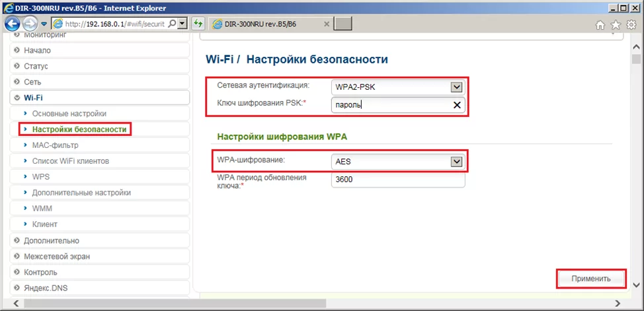Expand the Сеть menu section
644x311 pixels.
pyautogui.click(x=100, y=82)
